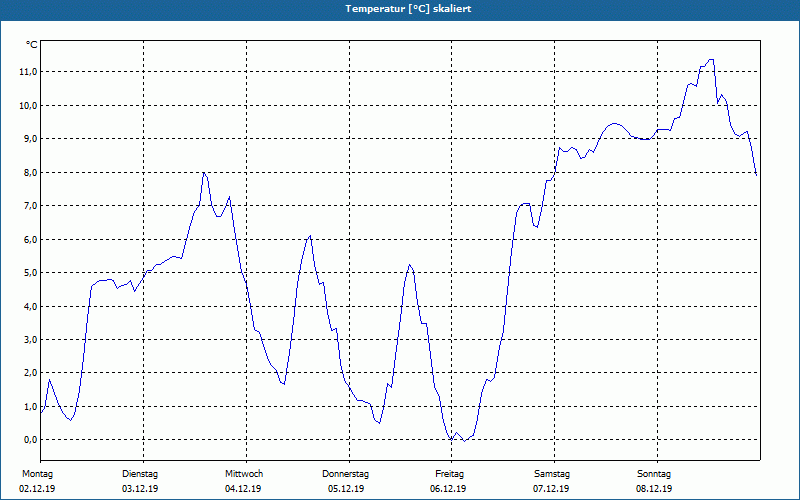This screenshot has width=800, height=500.
Task: Select the Dienstag day label
Action: (x=140, y=474)
